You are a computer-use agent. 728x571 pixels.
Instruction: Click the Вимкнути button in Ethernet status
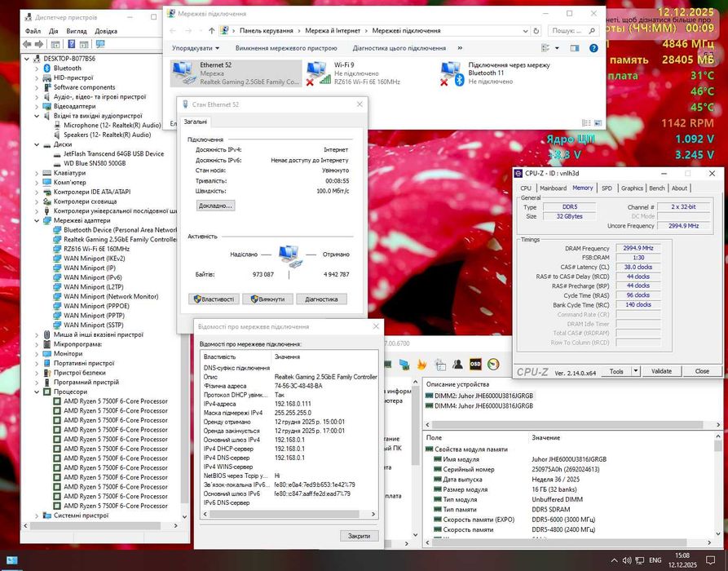tap(267, 299)
